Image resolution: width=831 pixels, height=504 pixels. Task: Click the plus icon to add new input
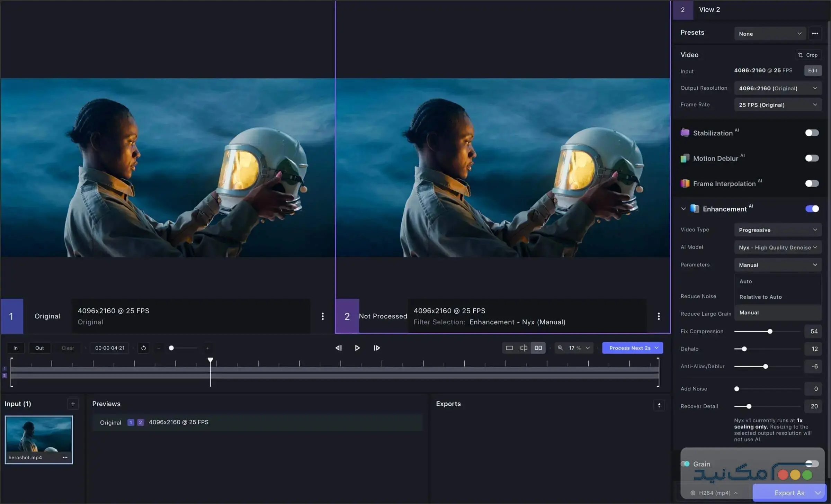(x=73, y=404)
